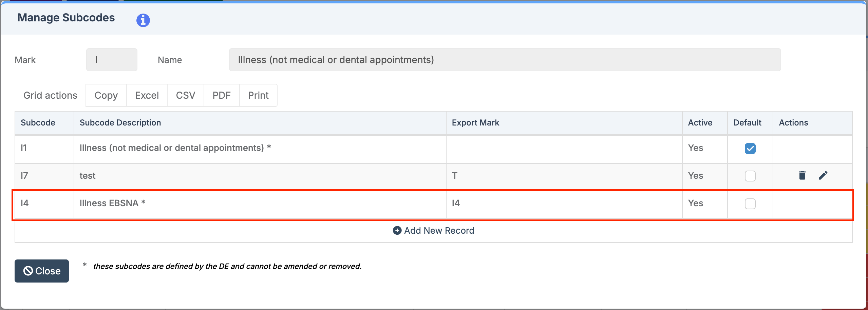Copy the grid data to clipboard
The height and width of the screenshot is (310, 868).
click(x=106, y=95)
